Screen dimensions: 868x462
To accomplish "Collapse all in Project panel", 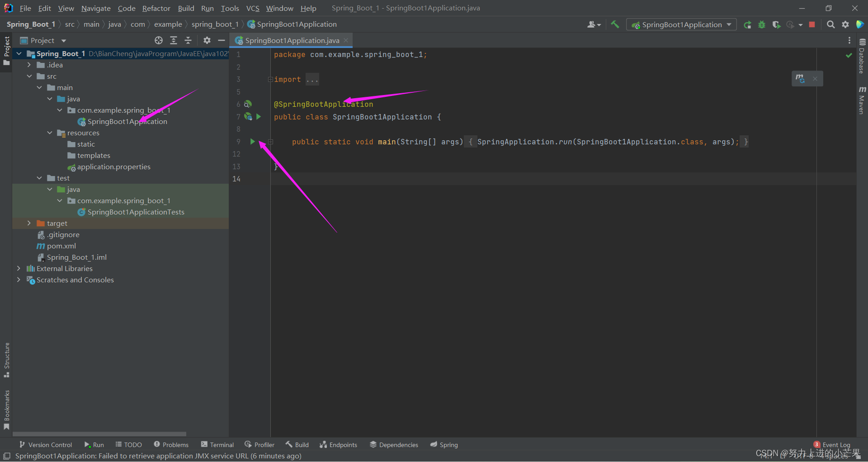I will coord(188,41).
